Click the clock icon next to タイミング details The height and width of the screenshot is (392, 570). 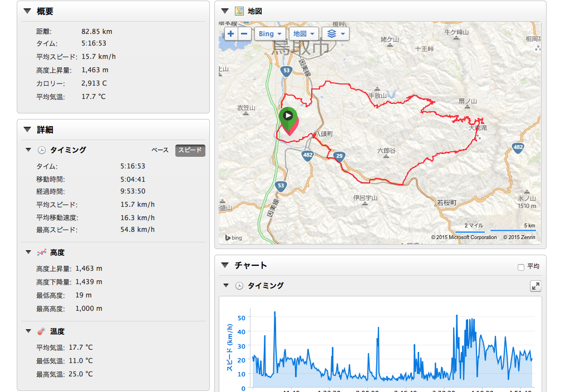pos(42,150)
